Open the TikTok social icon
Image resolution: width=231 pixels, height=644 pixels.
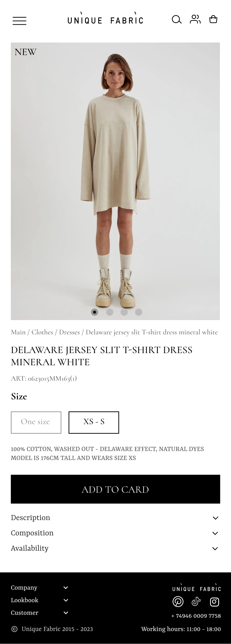[x=196, y=602]
